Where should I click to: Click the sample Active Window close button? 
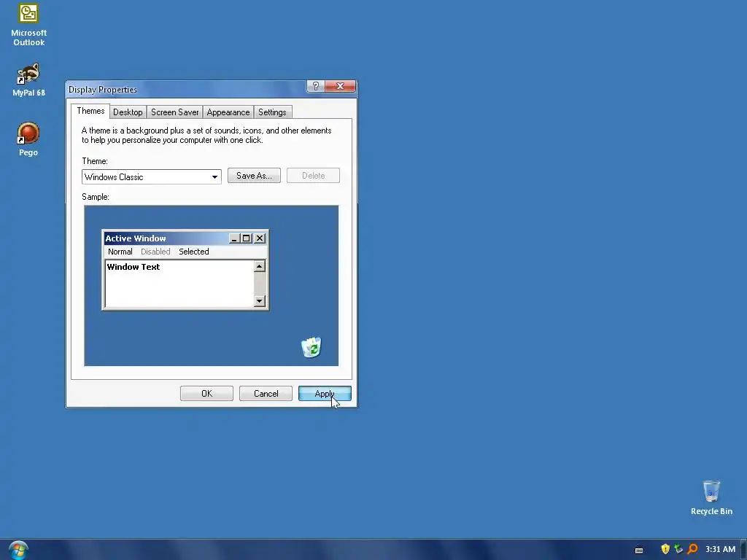point(260,238)
